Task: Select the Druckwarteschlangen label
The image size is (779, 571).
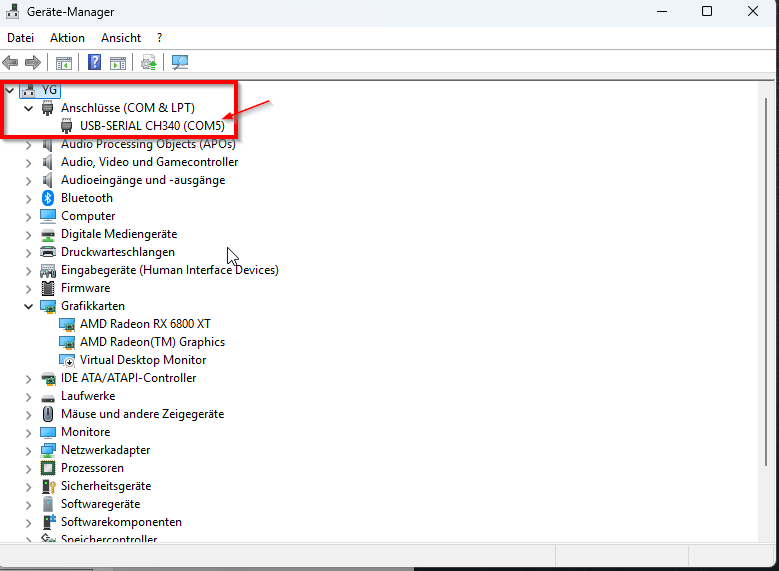Action: coord(118,252)
